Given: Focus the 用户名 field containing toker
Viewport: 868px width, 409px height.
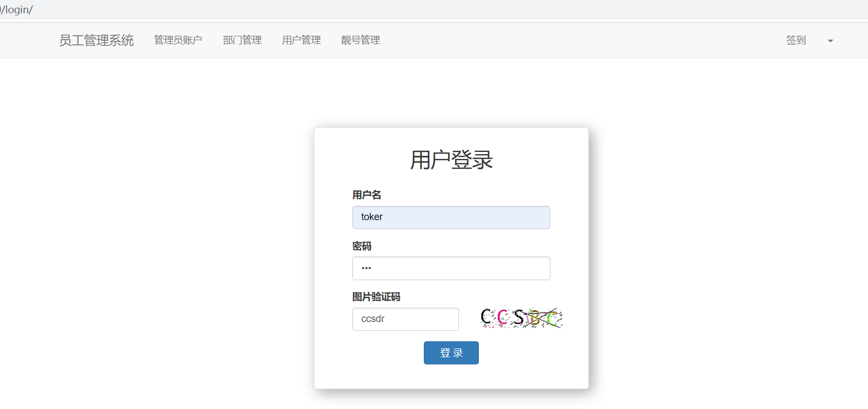Looking at the screenshot, I should click(x=451, y=217).
